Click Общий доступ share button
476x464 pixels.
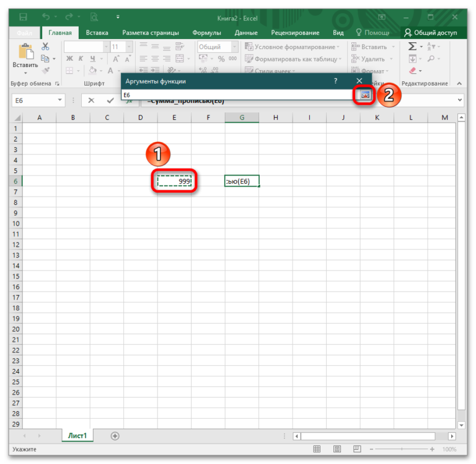pyautogui.click(x=431, y=33)
